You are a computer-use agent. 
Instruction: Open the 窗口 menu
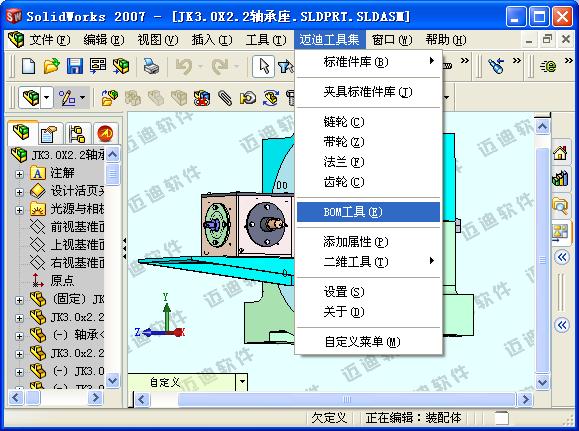tap(392, 40)
